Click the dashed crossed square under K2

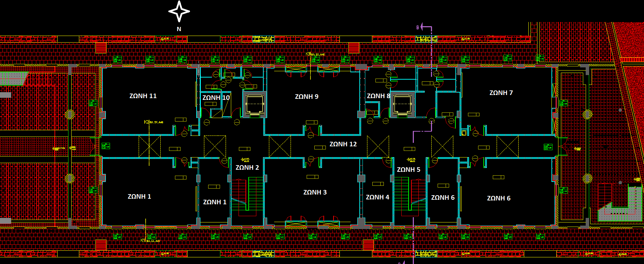pos(149,146)
